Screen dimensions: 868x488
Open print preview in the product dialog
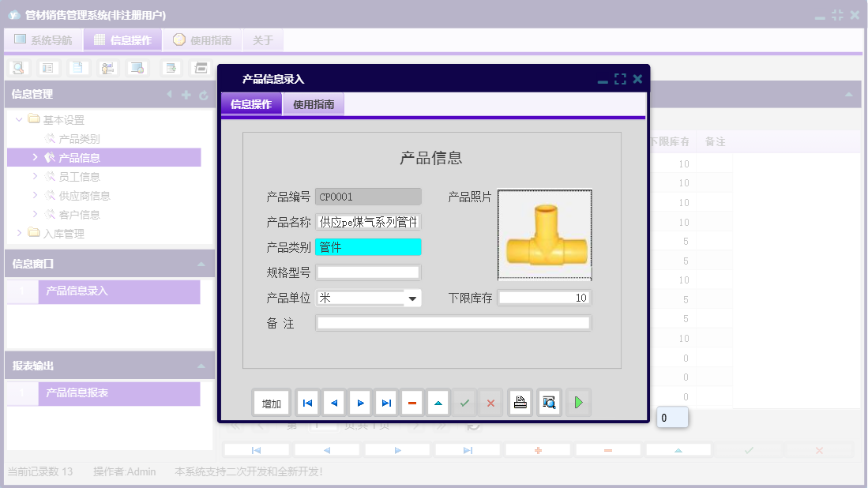[x=549, y=402]
